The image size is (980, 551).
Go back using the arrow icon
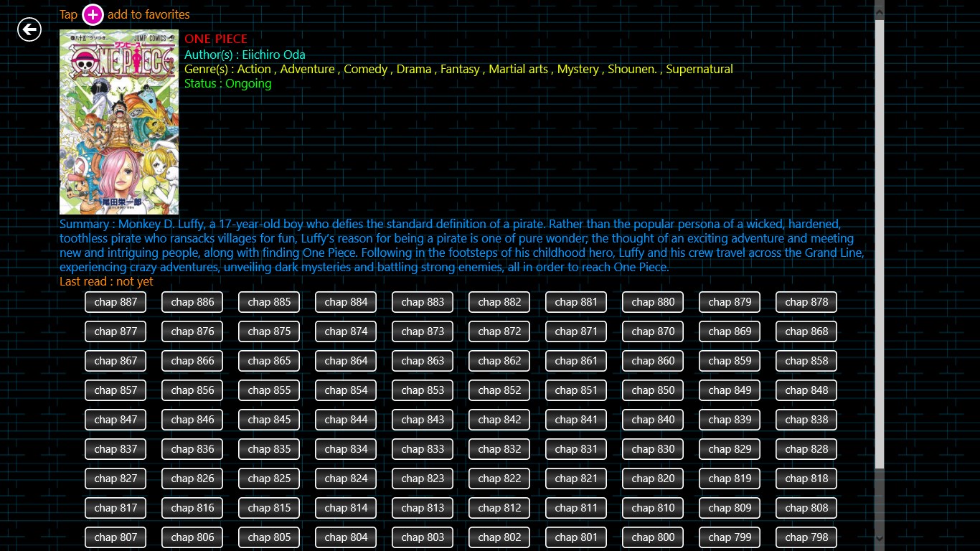point(29,29)
